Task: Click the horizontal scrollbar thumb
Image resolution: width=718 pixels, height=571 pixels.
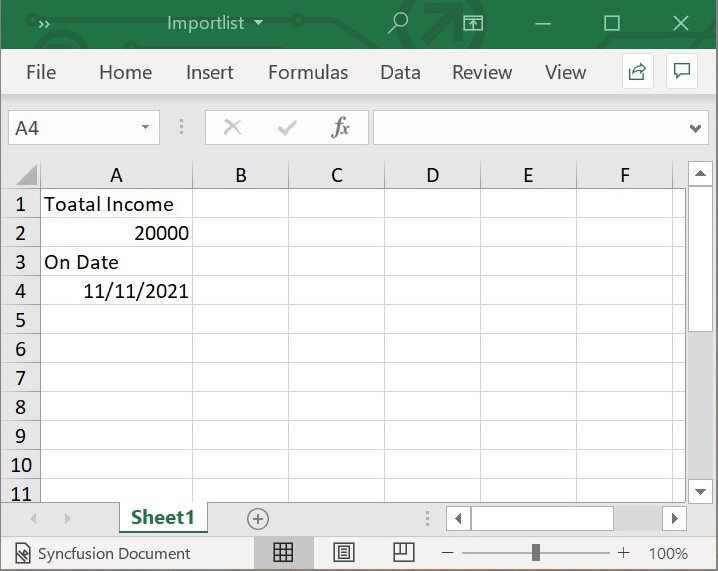Action: click(542, 518)
